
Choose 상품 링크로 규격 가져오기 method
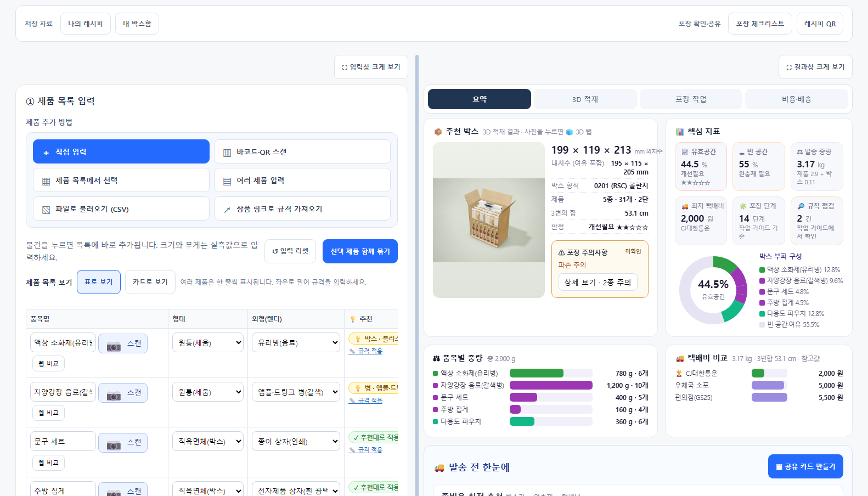[302, 208]
